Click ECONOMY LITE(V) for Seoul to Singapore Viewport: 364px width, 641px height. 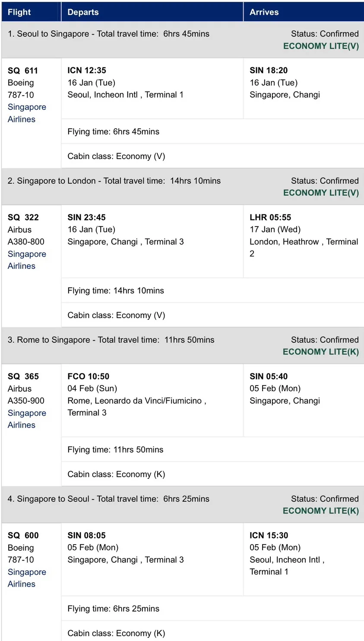321,46
